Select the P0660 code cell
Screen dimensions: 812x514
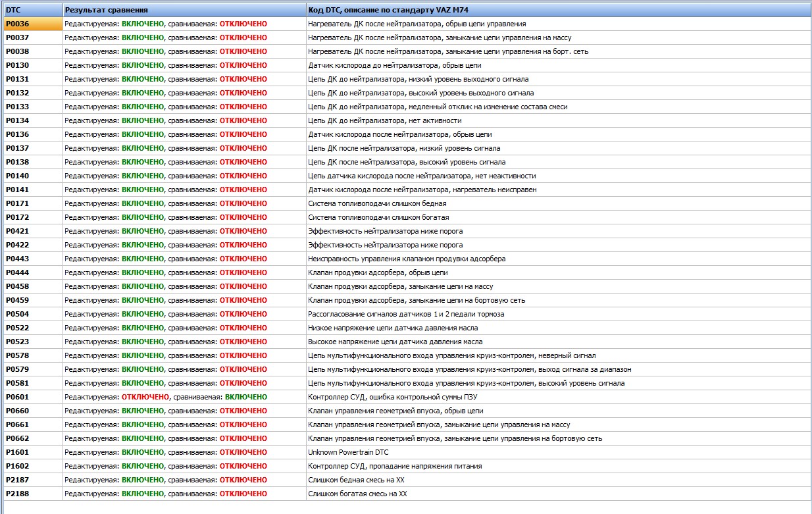[x=33, y=411]
